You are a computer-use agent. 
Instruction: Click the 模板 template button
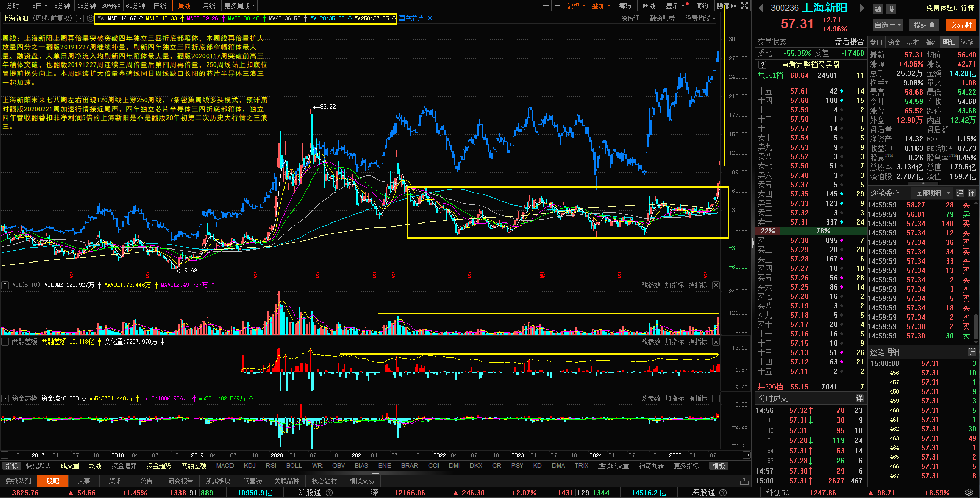(x=719, y=466)
